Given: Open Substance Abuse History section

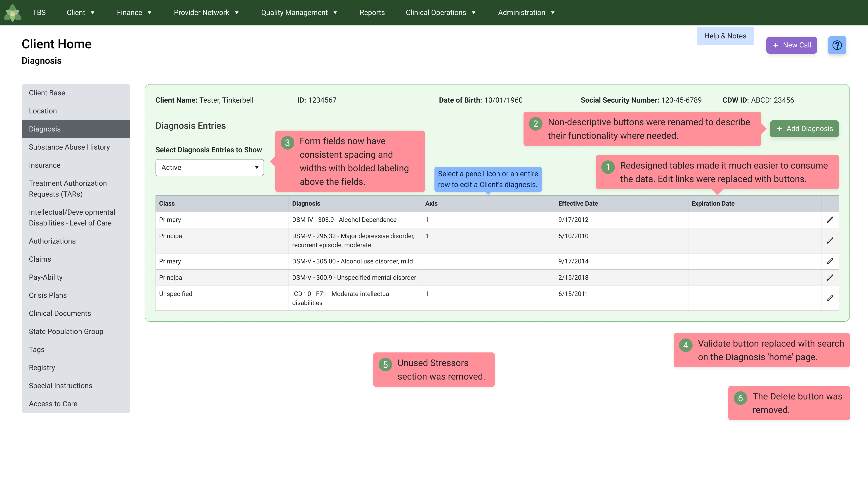Looking at the screenshot, I should click(76, 147).
